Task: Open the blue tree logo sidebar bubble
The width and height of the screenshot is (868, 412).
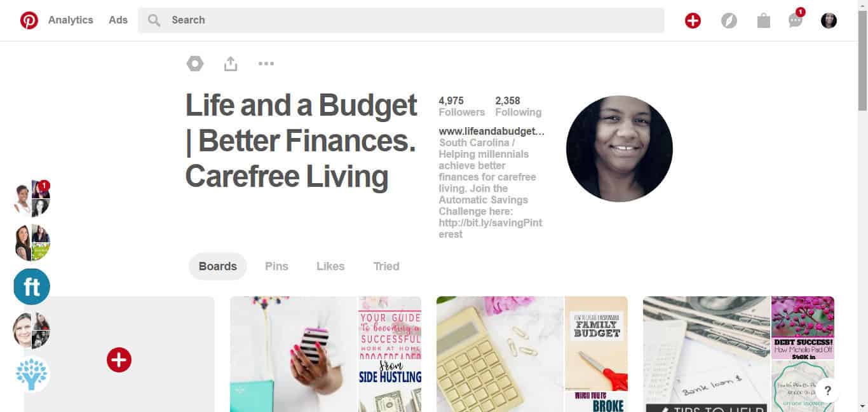Action: tap(32, 374)
